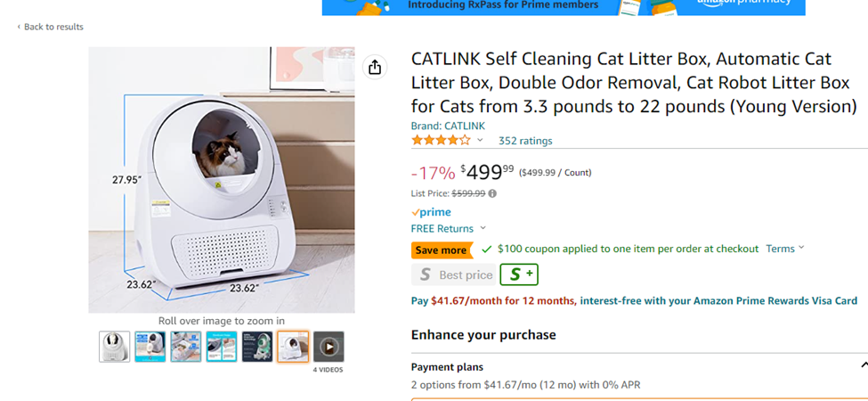Screen dimensions: 868x401
Task: Open the Brand: CATLINK link
Action: (x=448, y=127)
